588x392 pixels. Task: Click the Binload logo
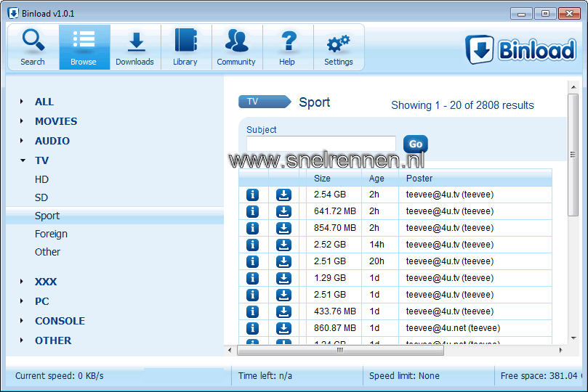tap(521, 49)
